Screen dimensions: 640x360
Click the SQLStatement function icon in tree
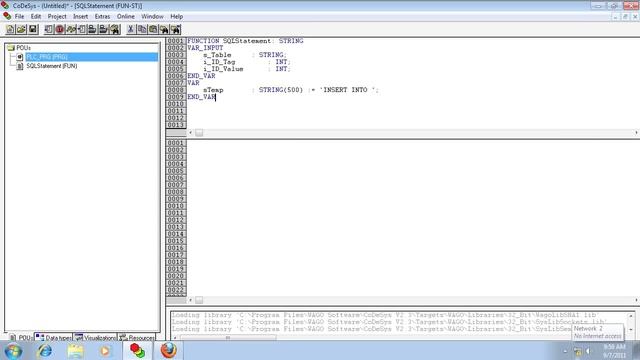click(x=19, y=66)
